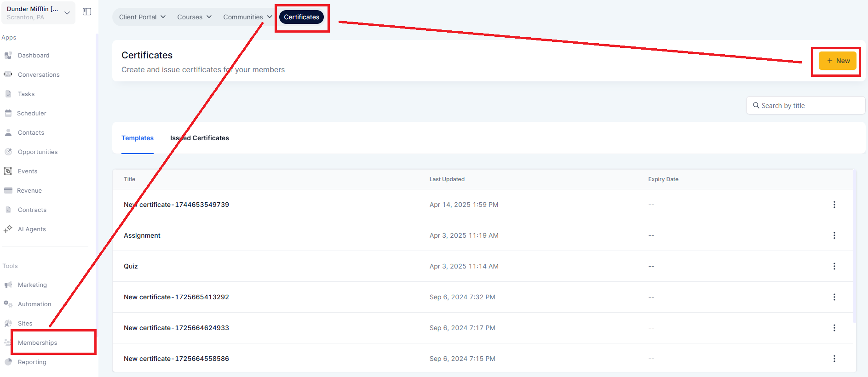The image size is (868, 377).
Task: Open options for New certificate-1744653549739 row
Action: (x=834, y=205)
